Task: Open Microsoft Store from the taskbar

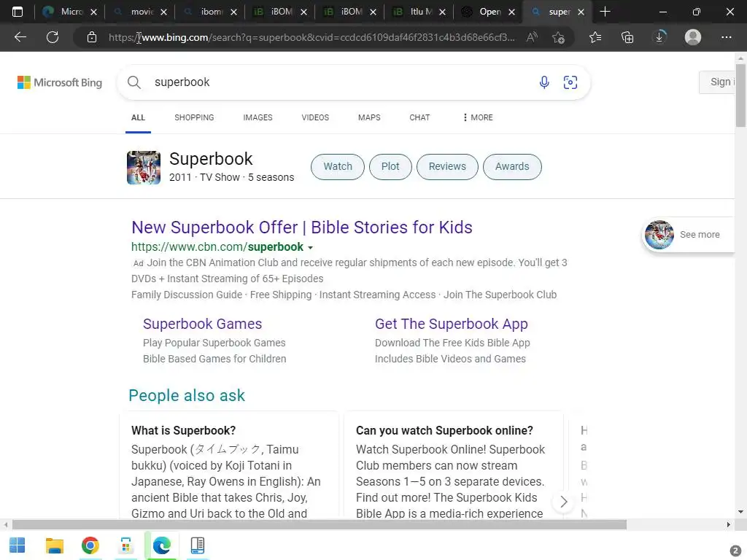Action: click(x=125, y=545)
